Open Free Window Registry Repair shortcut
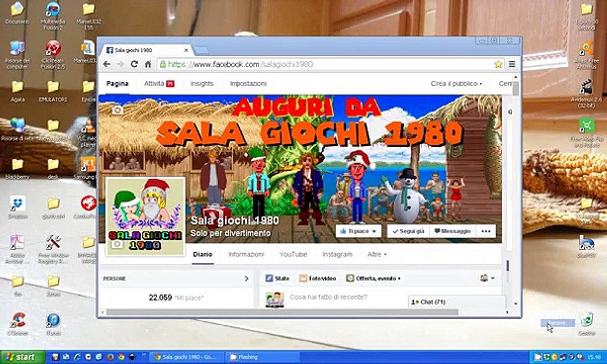 53,249
